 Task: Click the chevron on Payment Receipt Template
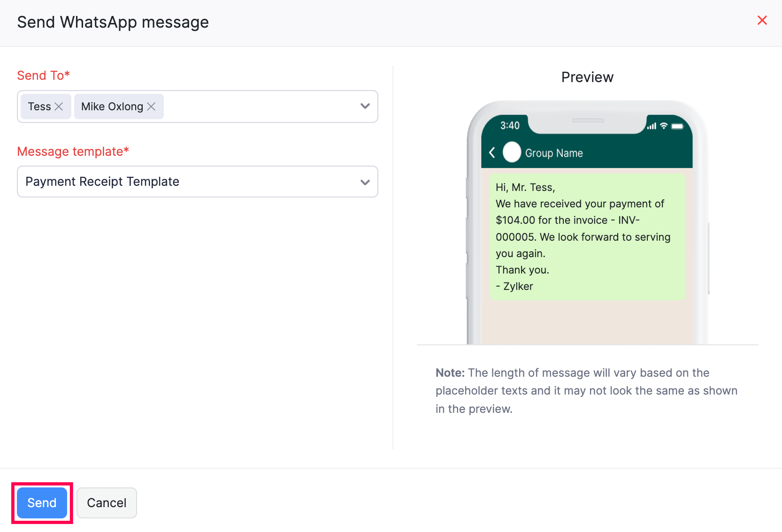click(365, 182)
